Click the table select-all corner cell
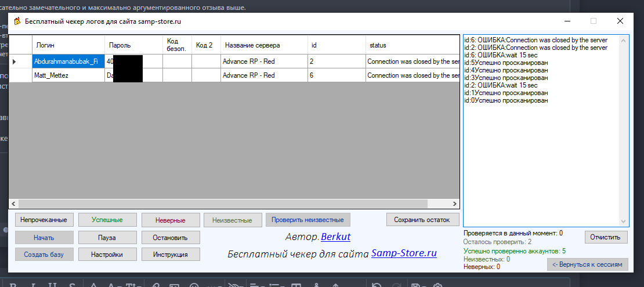Image resolution: width=644 pixels, height=287 pixels. click(x=20, y=45)
